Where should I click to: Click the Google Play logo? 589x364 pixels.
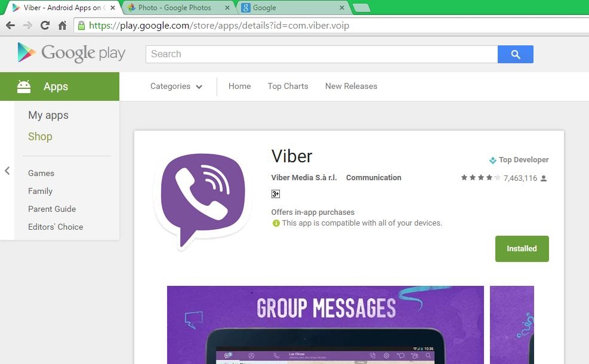[x=72, y=53]
